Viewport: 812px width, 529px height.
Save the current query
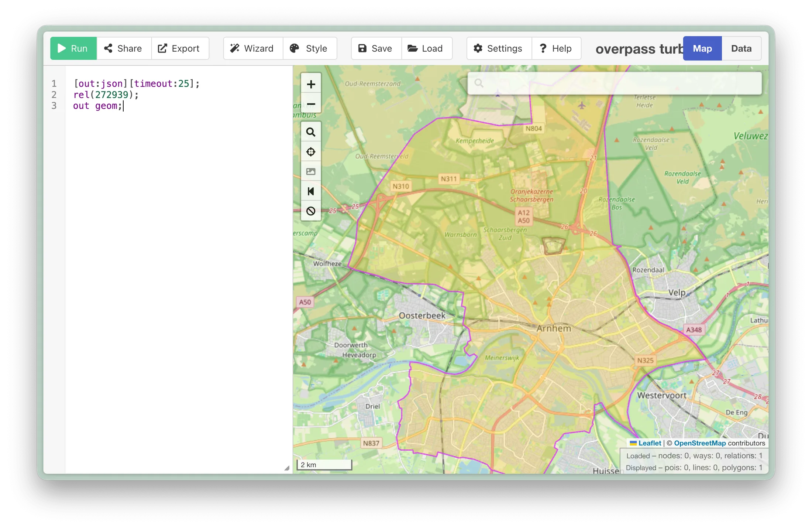(375, 48)
